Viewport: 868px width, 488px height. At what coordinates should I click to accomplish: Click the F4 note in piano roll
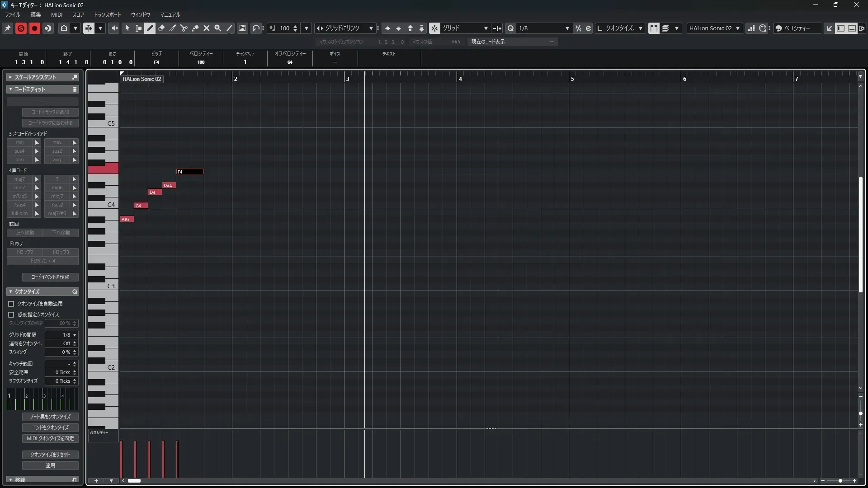190,172
